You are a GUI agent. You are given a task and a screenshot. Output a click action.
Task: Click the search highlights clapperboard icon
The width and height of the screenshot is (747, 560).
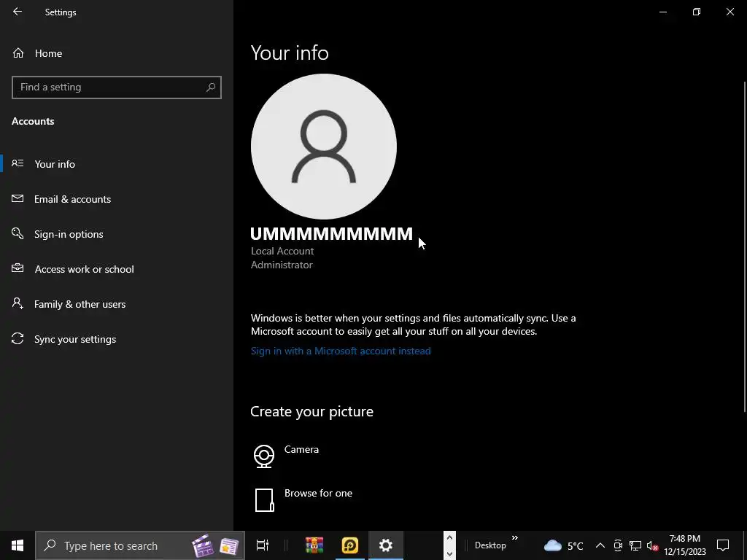pyautogui.click(x=203, y=545)
